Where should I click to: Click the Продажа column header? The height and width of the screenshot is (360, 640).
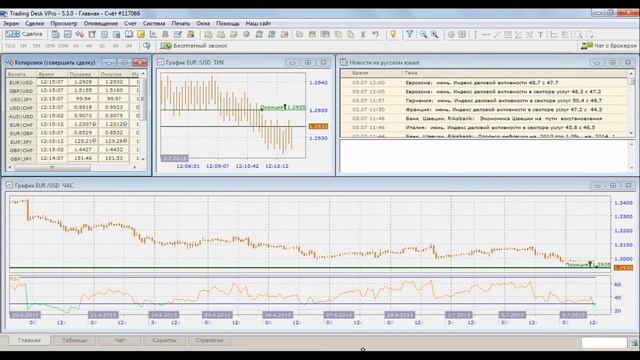[82, 74]
